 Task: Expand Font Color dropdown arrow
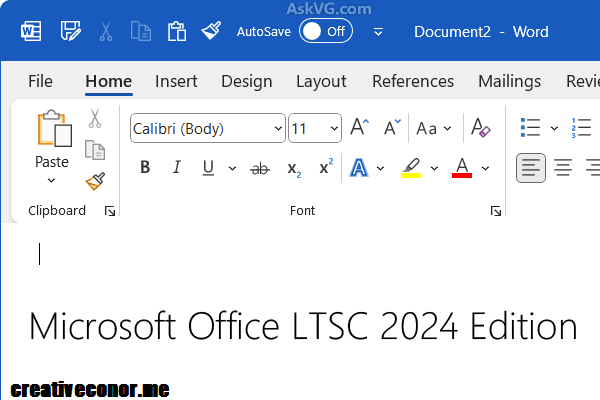(485, 168)
